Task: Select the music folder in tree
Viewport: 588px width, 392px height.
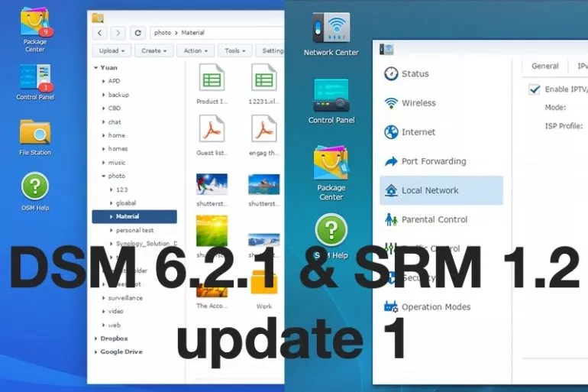Action: [x=117, y=163]
